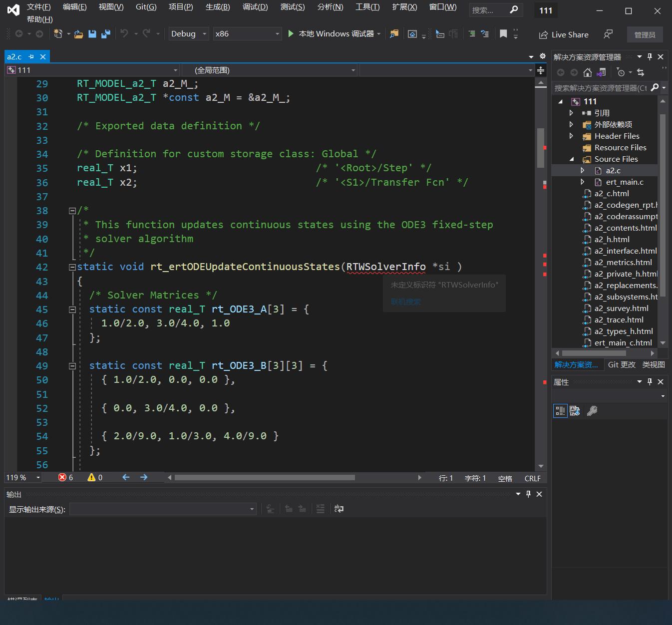Screen dimensions: 672x625
Task: Pin the Output window
Action: click(528, 494)
